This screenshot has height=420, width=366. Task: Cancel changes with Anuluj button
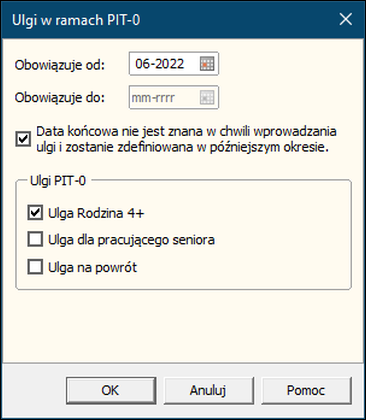(208, 390)
